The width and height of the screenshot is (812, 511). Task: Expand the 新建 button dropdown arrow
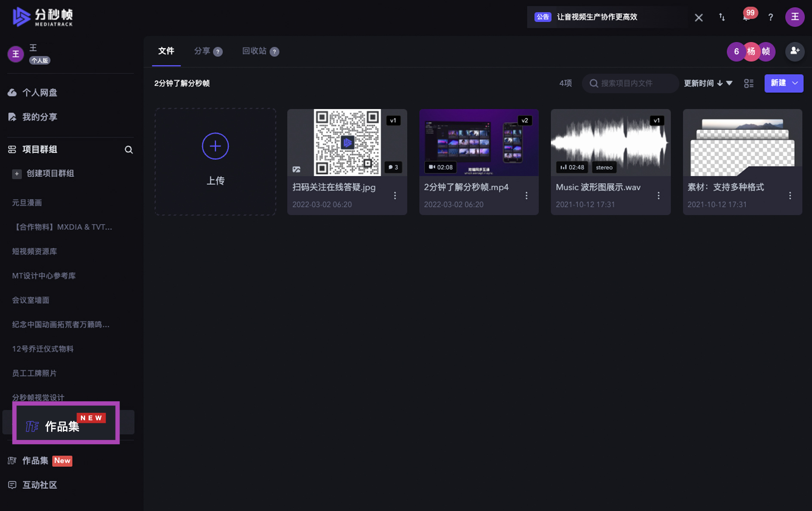(x=795, y=83)
